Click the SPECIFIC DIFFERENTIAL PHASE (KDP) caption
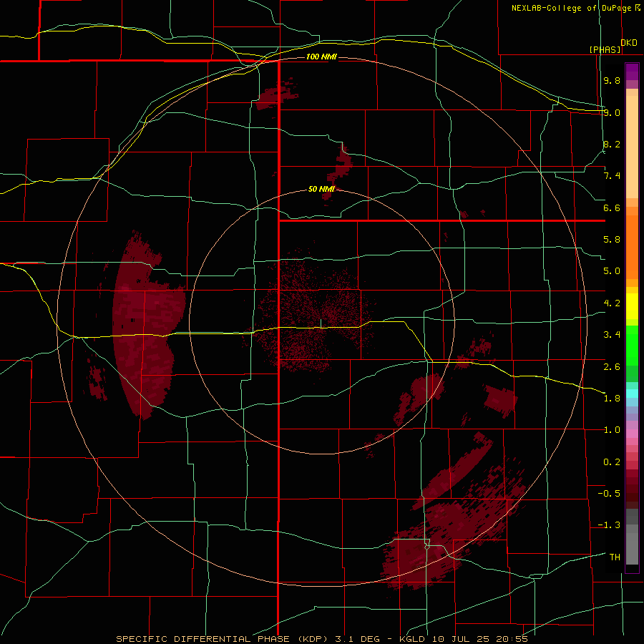Image resolution: width=644 pixels, height=644 pixels. point(224,639)
